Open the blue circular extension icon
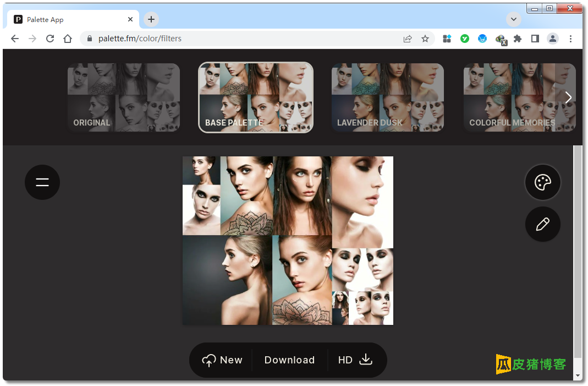This screenshot has width=588, height=386. (482, 39)
